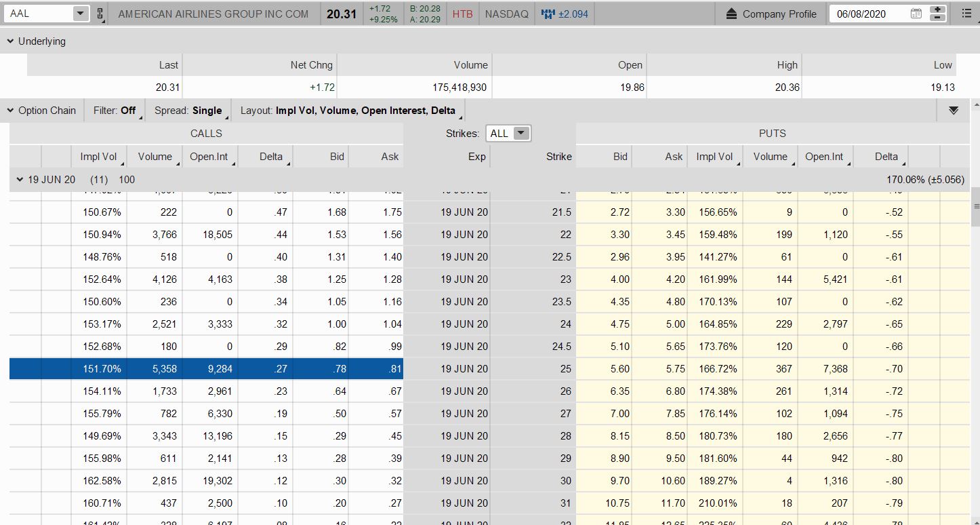Viewport: 980px width, 525px height.
Task: Click the option chain vertical scrollbar thumb
Action: click(975, 207)
